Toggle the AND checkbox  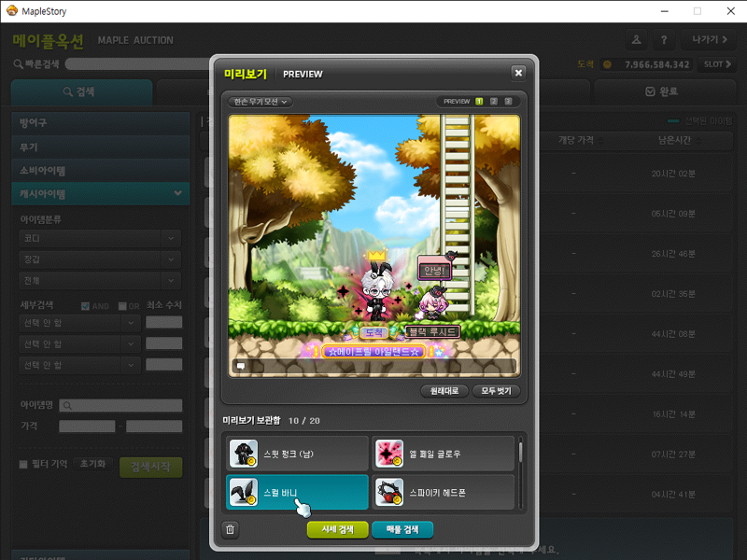point(85,306)
